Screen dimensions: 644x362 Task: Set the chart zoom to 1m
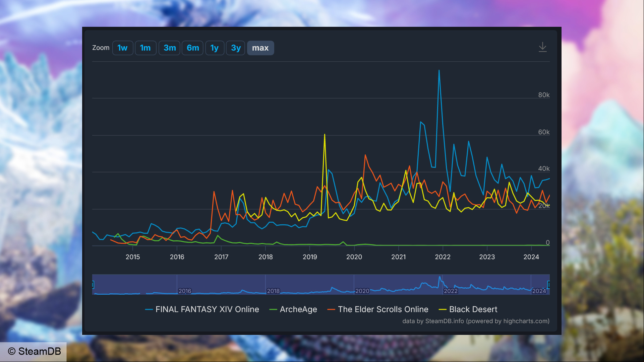click(145, 48)
